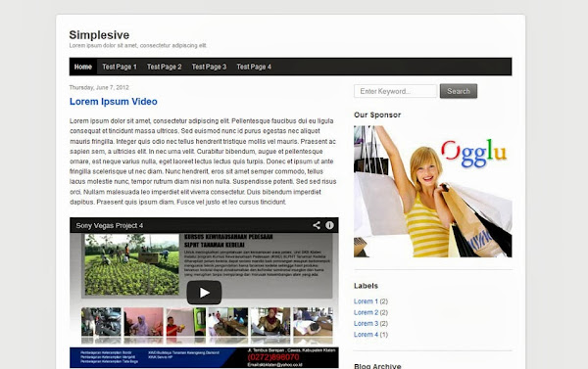This screenshot has width=588, height=369.
Task: Click the blog tagline under Simplesive
Action: point(138,45)
